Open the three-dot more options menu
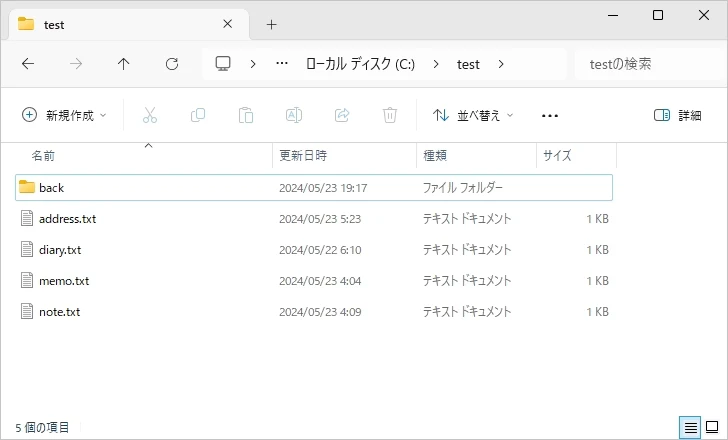728x440 pixels. coord(549,115)
